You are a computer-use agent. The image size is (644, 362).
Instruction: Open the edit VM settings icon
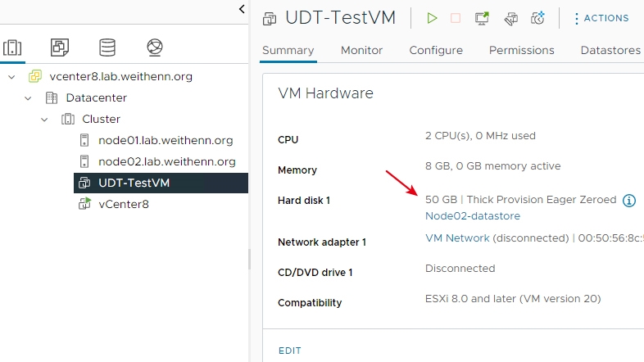(511, 19)
